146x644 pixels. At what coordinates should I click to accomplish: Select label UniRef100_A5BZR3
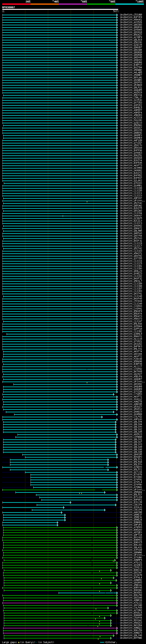coord(131,115)
